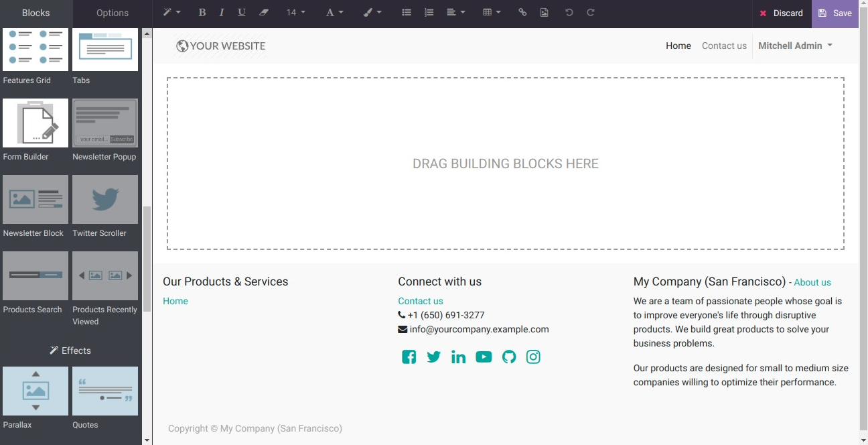Click the About us link
Image resolution: width=868 pixels, height=445 pixels.
[x=812, y=283]
